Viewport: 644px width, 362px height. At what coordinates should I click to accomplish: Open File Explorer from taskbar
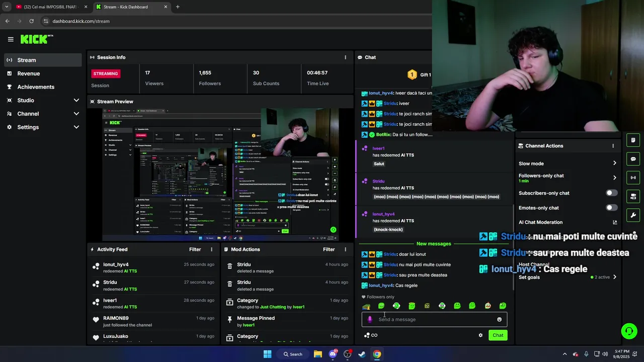(318, 354)
